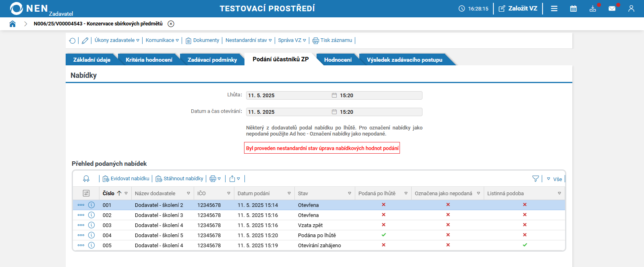
Task: Click the edit pencil icon
Action: pyautogui.click(x=85, y=40)
